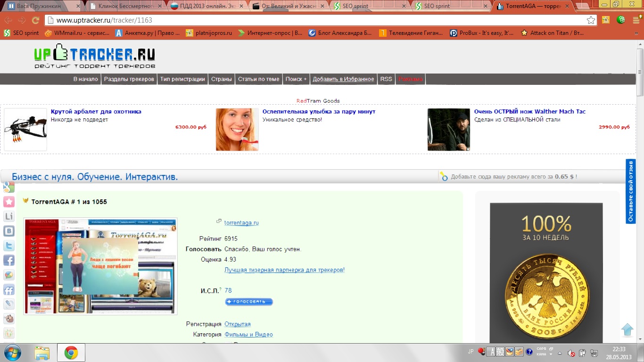The image size is (644, 362).
Task: Open Windows Explorer from the taskbar
Action: 42,353
